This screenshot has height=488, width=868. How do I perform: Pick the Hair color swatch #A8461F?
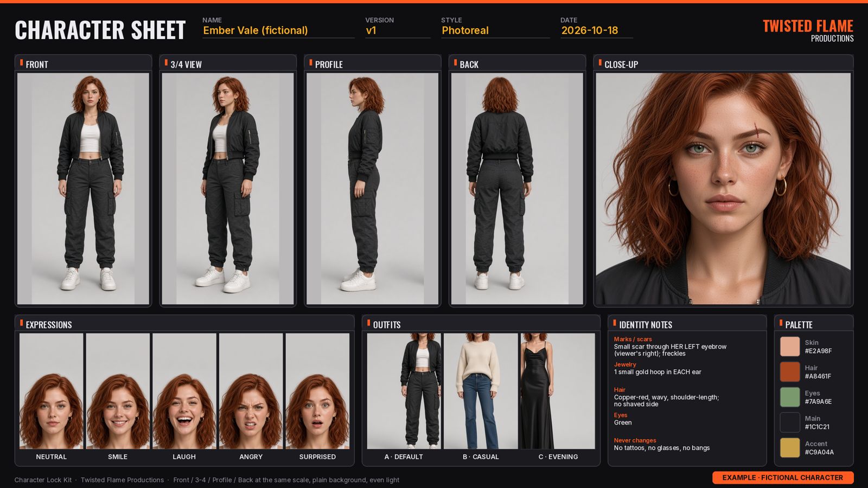coord(790,372)
